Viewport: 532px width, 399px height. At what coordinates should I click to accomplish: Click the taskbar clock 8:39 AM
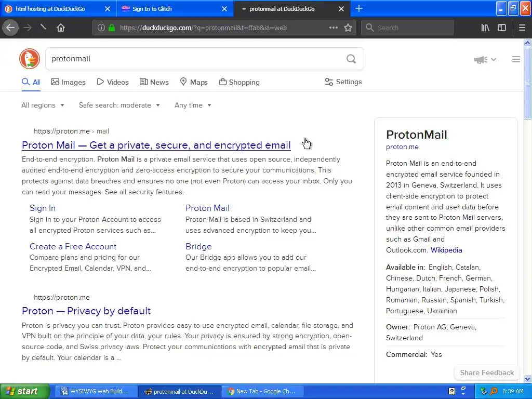pos(513,391)
